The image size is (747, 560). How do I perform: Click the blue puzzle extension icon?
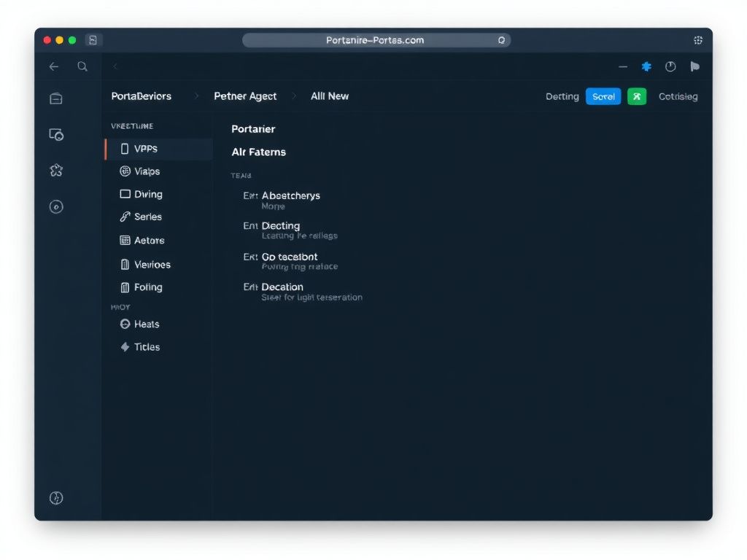(646, 66)
